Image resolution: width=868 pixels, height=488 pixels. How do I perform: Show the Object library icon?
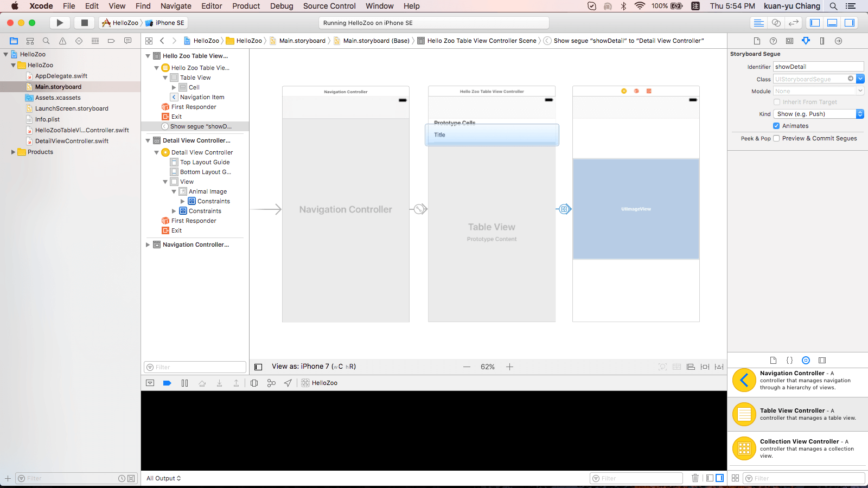coord(806,360)
